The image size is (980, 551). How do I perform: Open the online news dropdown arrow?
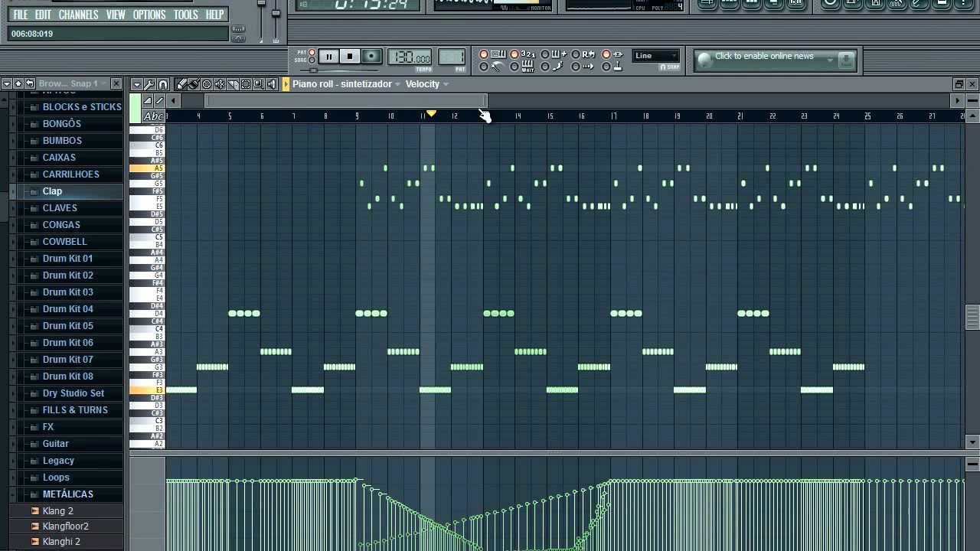click(830, 59)
